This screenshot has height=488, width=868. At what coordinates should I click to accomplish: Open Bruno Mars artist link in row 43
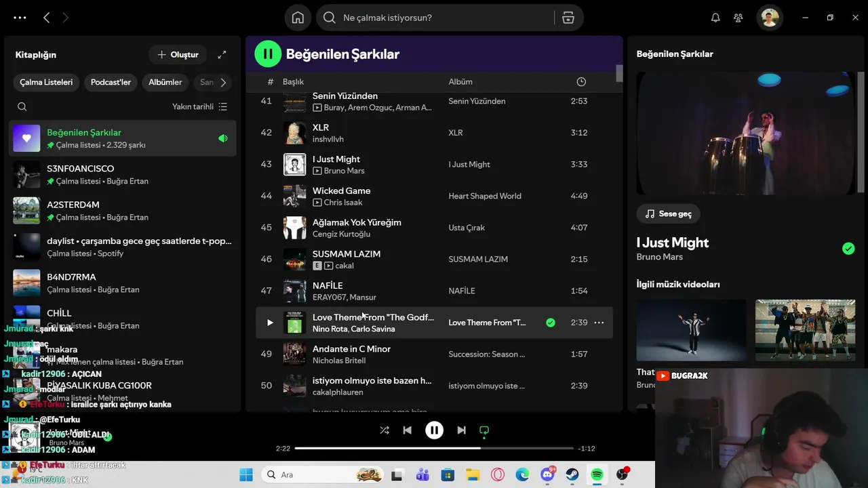coord(344,171)
